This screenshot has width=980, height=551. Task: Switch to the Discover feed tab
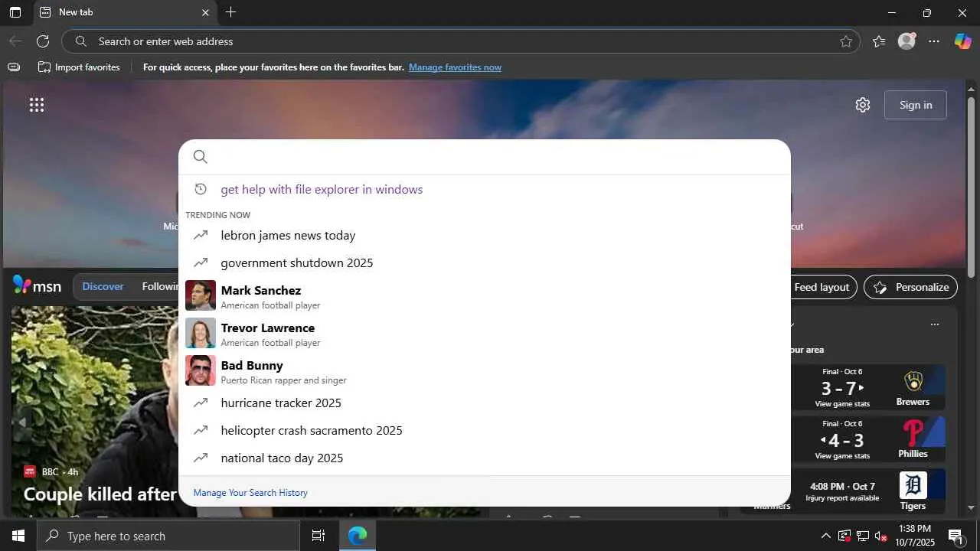click(103, 286)
